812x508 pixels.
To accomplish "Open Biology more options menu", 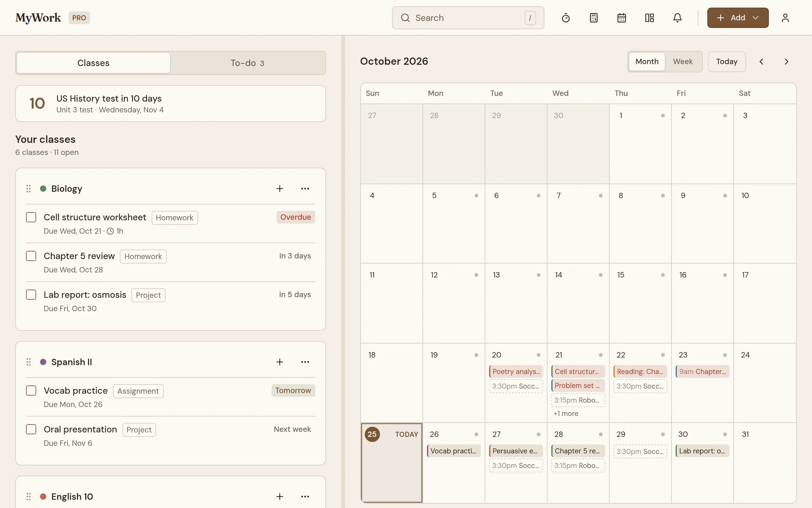I will (x=305, y=189).
